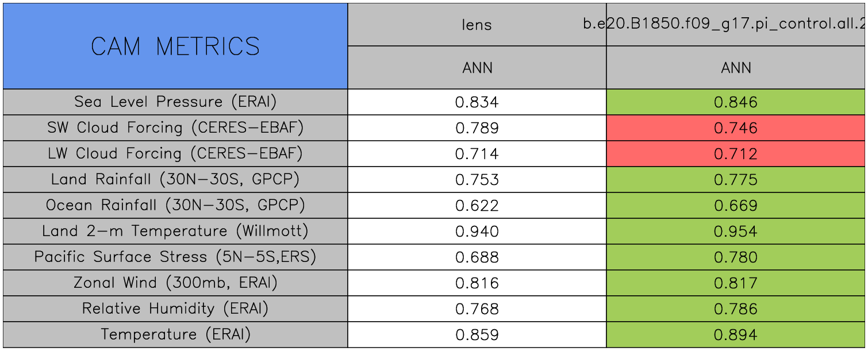Click the b.e20.B1850.f09_g17.pi_control column header

click(x=736, y=25)
